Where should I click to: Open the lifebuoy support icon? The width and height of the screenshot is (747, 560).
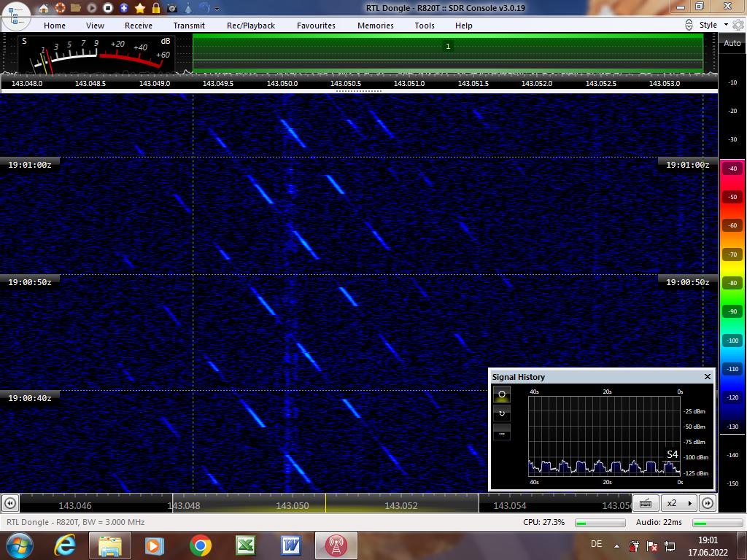coord(60,7)
